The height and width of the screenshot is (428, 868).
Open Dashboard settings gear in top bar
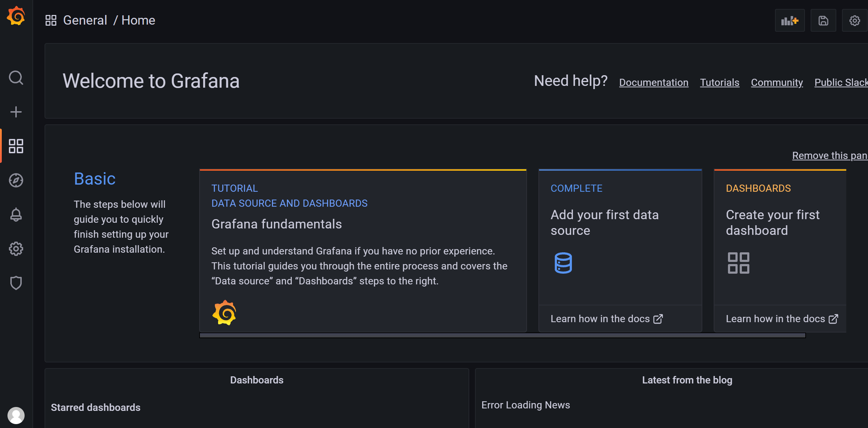(x=855, y=21)
